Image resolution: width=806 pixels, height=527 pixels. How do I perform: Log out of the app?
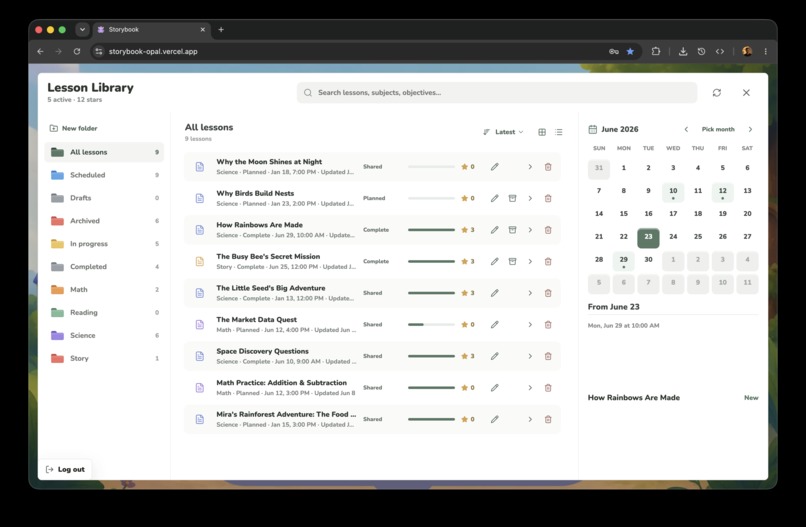pos(65,469)
